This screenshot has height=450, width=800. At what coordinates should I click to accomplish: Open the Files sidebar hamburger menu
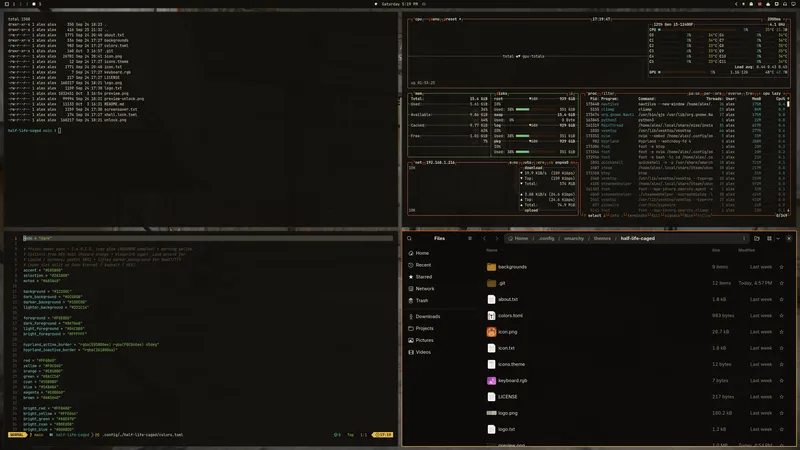470,238
